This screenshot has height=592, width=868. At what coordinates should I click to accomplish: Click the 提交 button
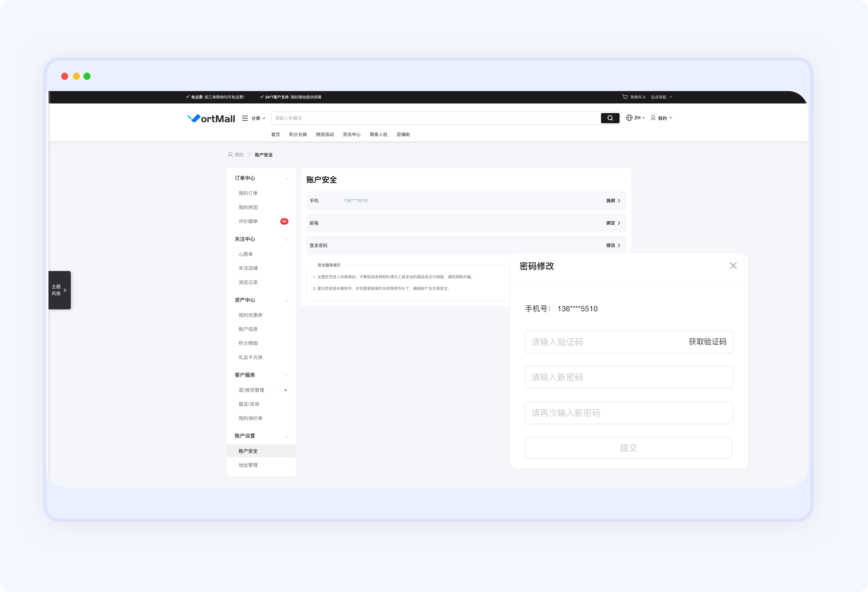pos(628,448)
